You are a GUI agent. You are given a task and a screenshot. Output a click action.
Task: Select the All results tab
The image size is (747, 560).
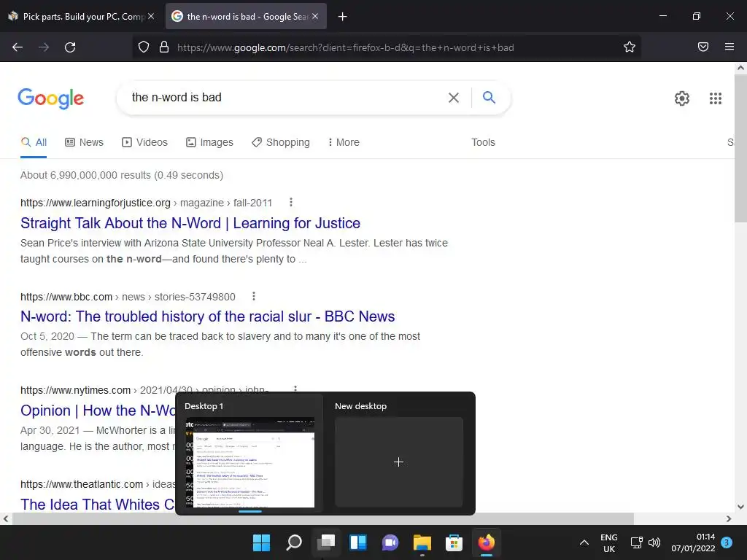(x=34, y=142)
